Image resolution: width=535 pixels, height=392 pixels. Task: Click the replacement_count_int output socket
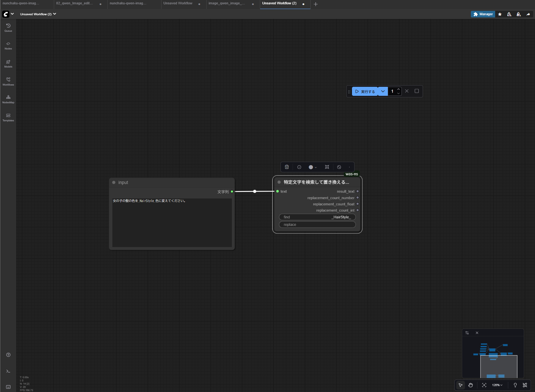pyautogui.click(x=358, y=210)
